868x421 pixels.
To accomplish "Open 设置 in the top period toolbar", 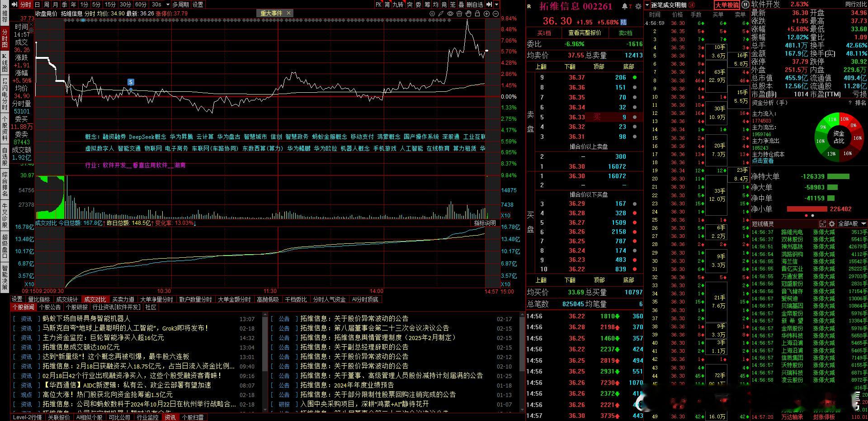I will pyautogui.click(x=198, y=5).
